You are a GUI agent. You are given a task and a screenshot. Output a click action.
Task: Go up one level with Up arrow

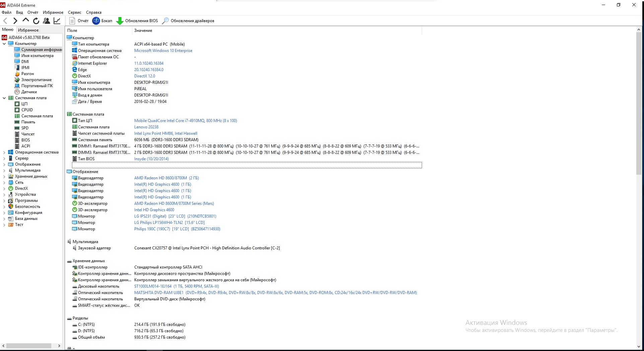pos(26,20)
